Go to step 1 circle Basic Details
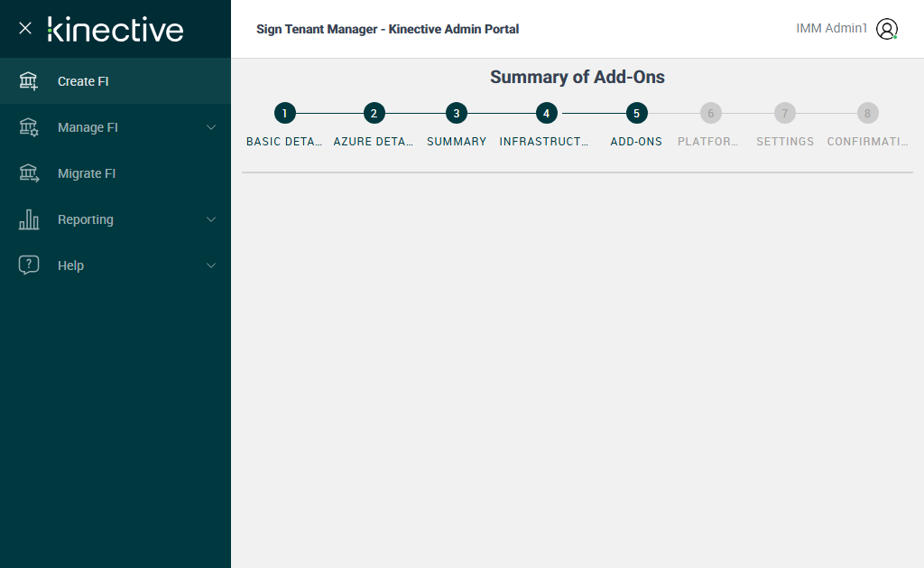Image resolution: width=924 pixels, height=568 pixels. pyautogui.click(x=284, y=113)
